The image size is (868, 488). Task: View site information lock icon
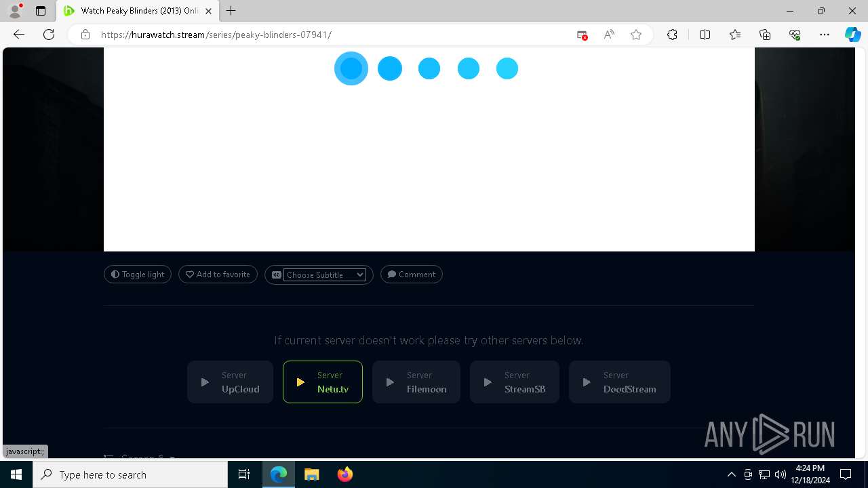pyautogui.click(x=85, y=35)
